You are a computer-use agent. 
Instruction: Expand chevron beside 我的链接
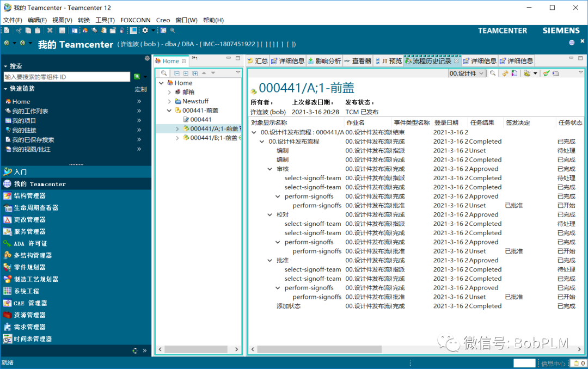click(139, 130)
